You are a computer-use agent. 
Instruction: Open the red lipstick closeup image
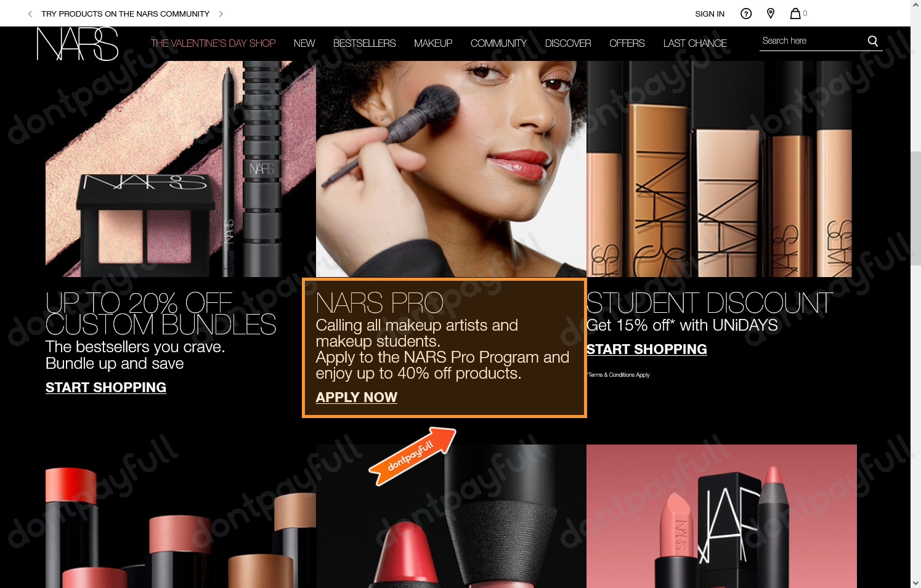(x=451, y=516)
